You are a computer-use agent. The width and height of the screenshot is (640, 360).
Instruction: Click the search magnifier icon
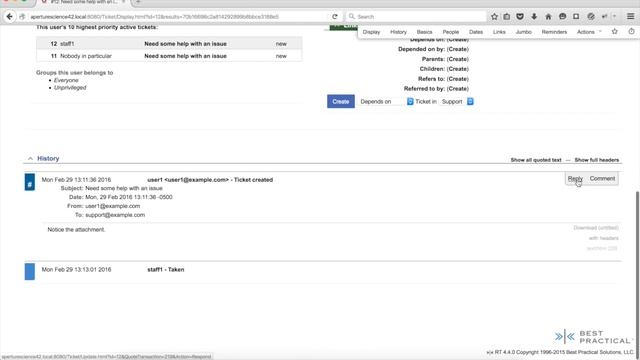pos(352,17)
